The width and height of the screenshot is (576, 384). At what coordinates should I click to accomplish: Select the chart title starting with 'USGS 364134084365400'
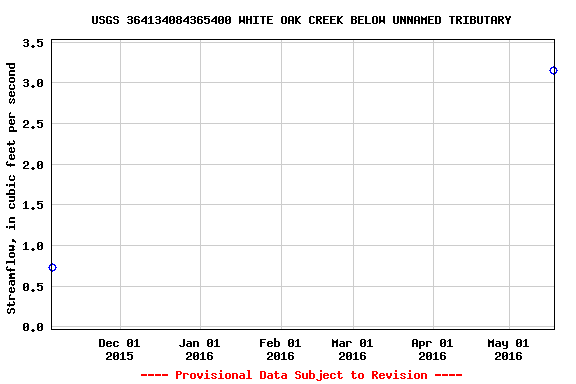click(x=301, y=20)
